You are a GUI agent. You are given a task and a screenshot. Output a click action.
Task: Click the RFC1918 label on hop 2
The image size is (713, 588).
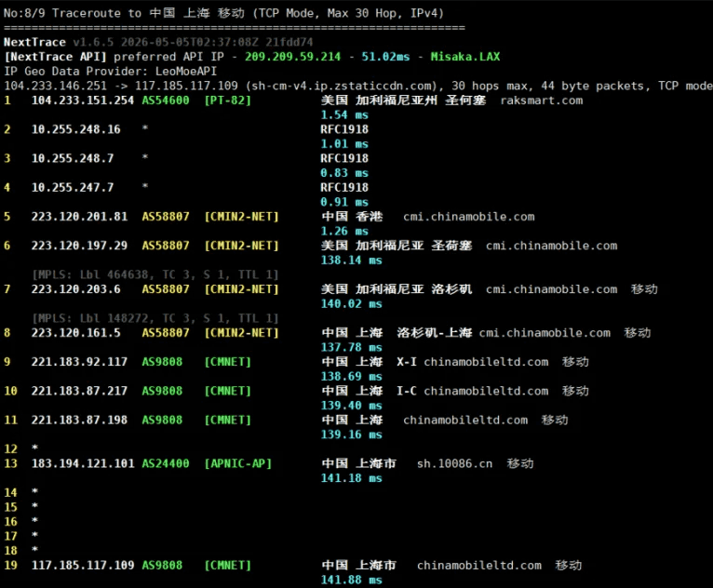click(x=344, y=129)
